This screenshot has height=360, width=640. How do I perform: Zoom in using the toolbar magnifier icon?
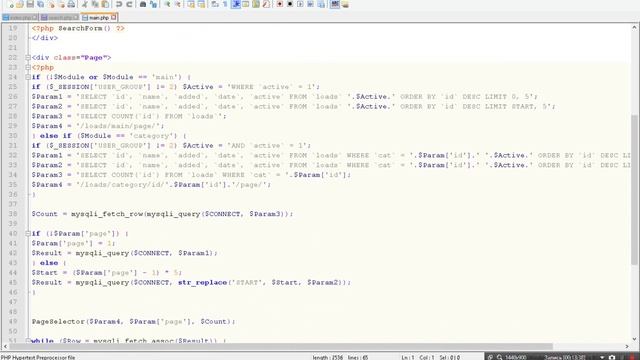pos(168,4)
